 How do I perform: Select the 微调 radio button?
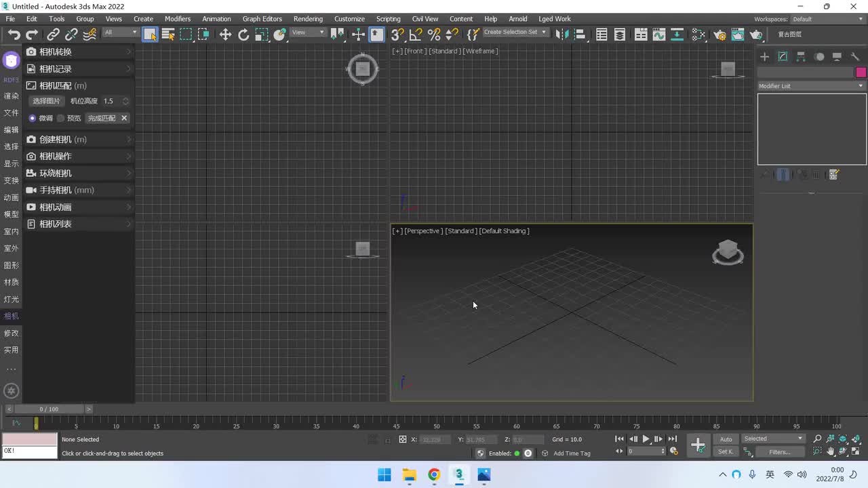[33, 118]
